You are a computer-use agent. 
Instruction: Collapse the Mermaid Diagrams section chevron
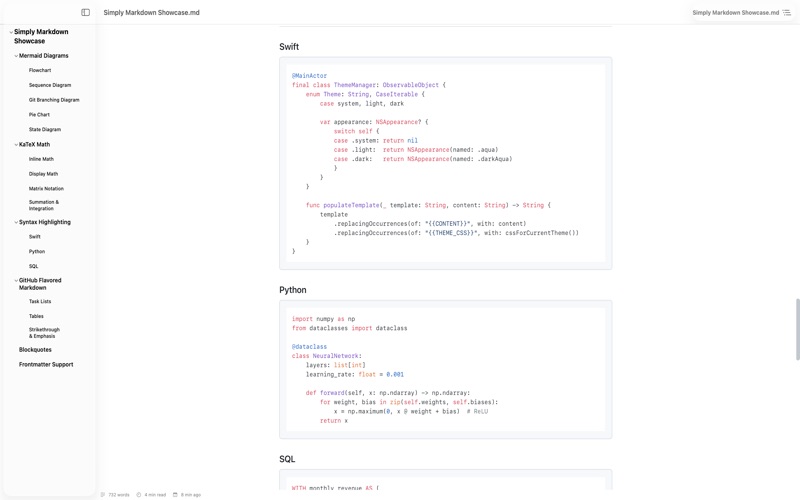(16, 56)
